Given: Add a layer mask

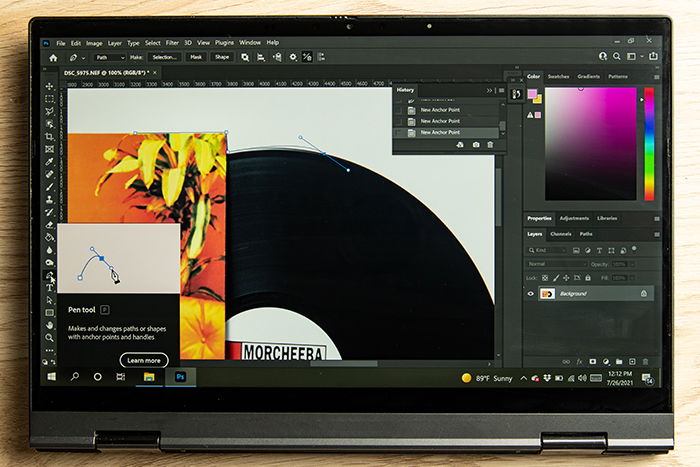Looking at the screenshot, I should [x=593, y=362].
